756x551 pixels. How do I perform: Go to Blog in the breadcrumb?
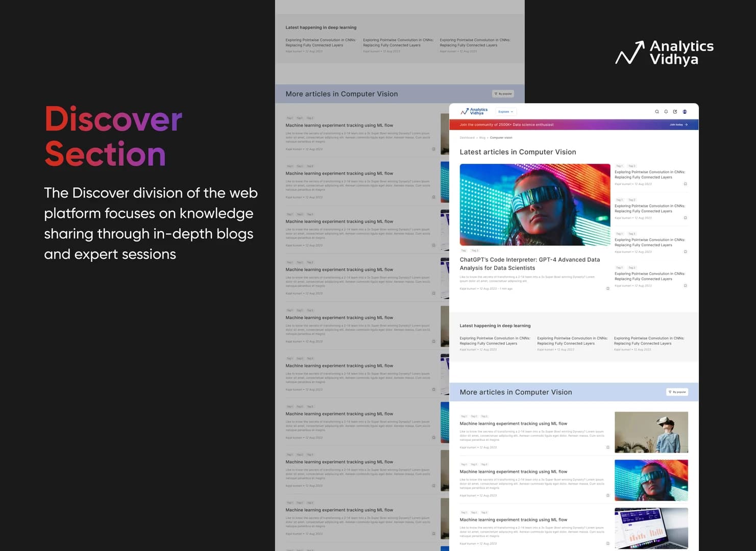482,138
